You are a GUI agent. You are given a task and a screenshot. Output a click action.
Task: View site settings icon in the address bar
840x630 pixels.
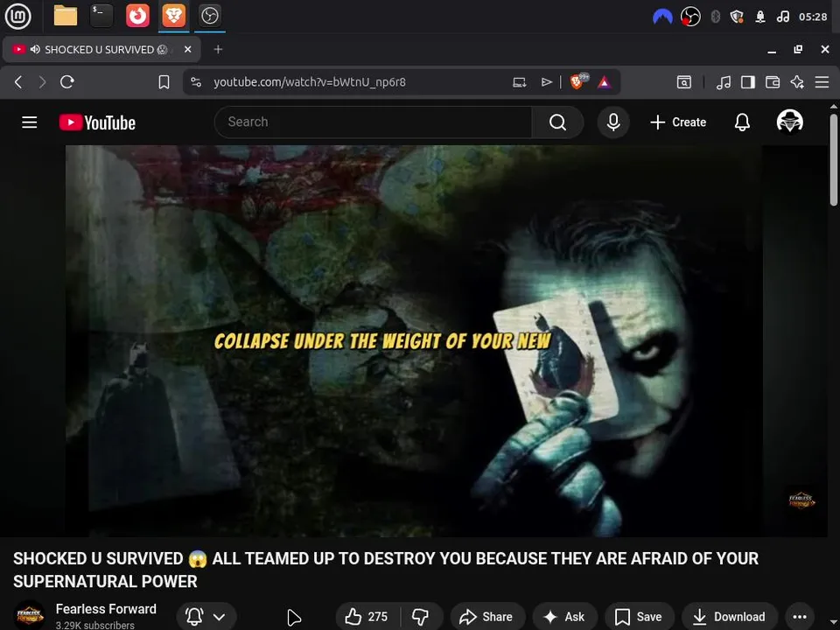coord(196,82)
